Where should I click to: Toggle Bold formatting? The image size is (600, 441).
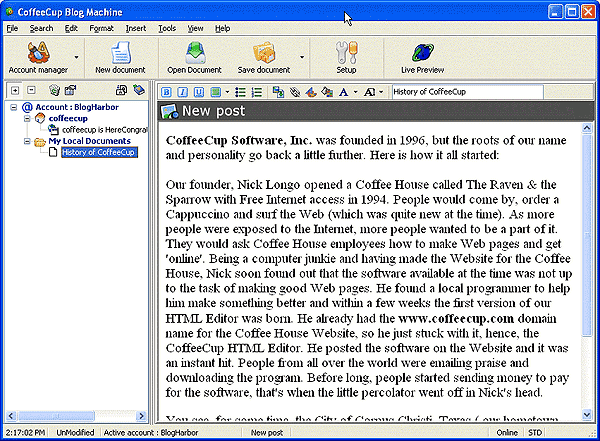166,92
